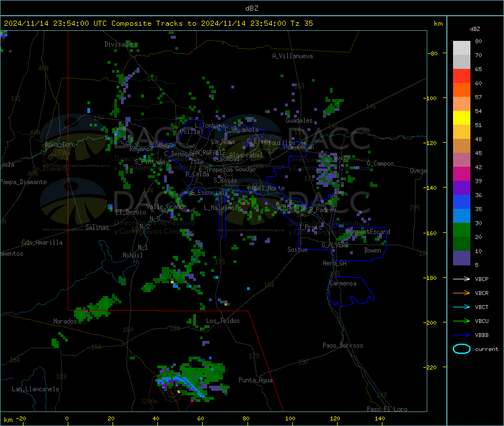Select the mauve pink 42-45 dBZ swatch

(461, 160)
